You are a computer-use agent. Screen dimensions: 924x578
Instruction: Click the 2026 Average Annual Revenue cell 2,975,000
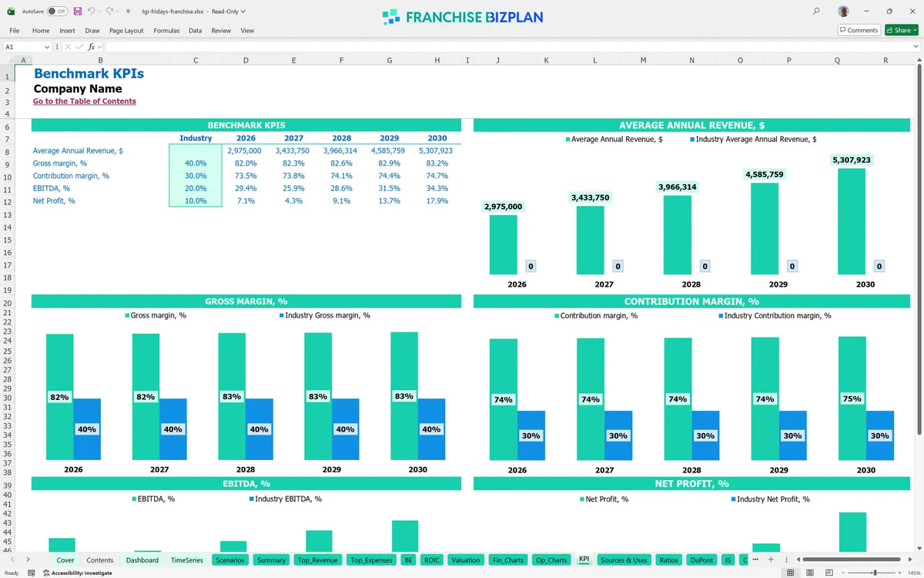pyautogui.click(x=245, y=151)
